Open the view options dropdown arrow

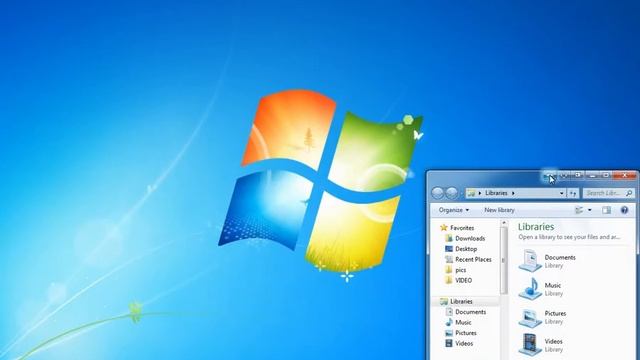click(589, 210)
